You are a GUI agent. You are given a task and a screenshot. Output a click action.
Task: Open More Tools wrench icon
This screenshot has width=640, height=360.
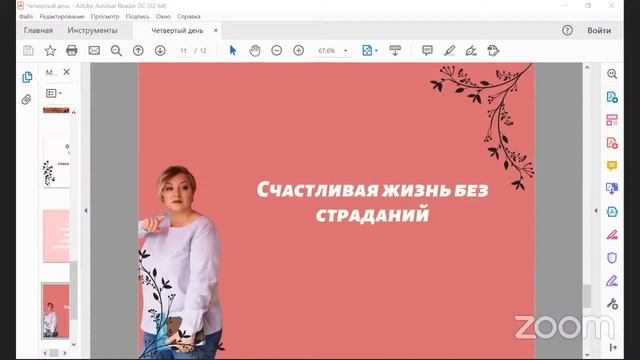612,304
